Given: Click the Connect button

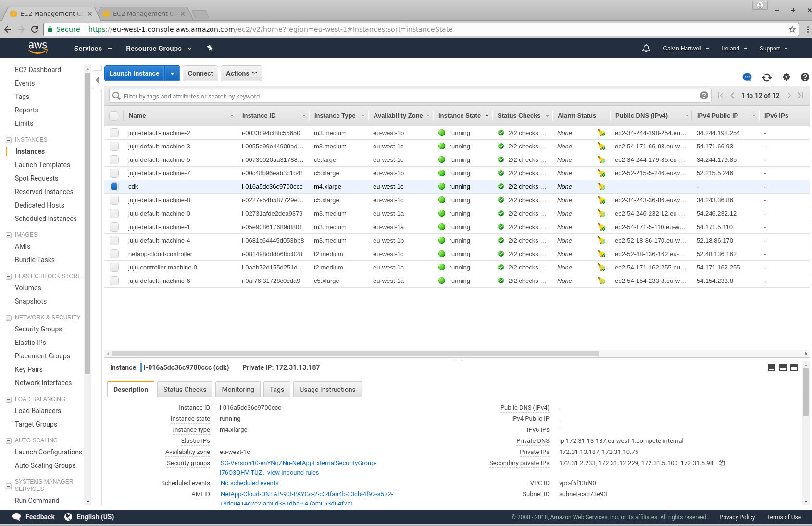Looking at the screenshot, I should 200,73.
